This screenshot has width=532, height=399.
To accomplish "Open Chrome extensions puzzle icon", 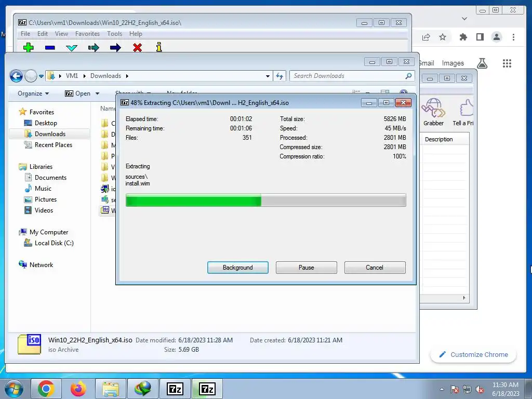I will (x=463, y=37).
